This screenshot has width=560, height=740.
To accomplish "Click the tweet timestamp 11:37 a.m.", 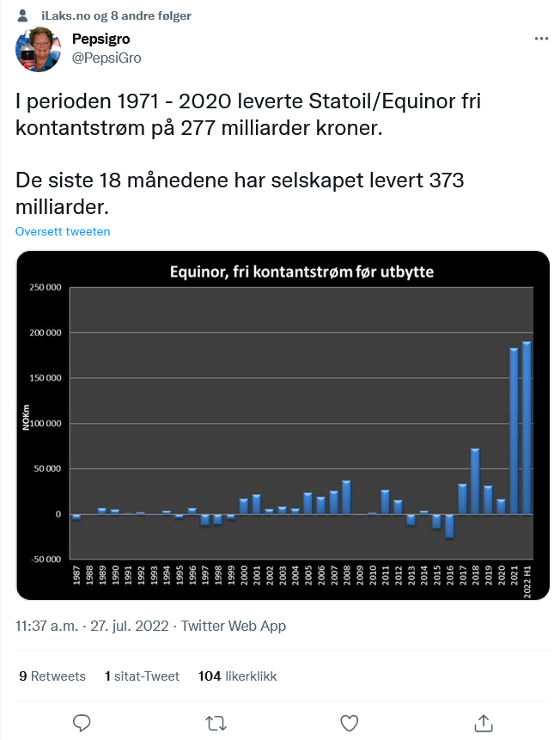I will coord(46,626).
